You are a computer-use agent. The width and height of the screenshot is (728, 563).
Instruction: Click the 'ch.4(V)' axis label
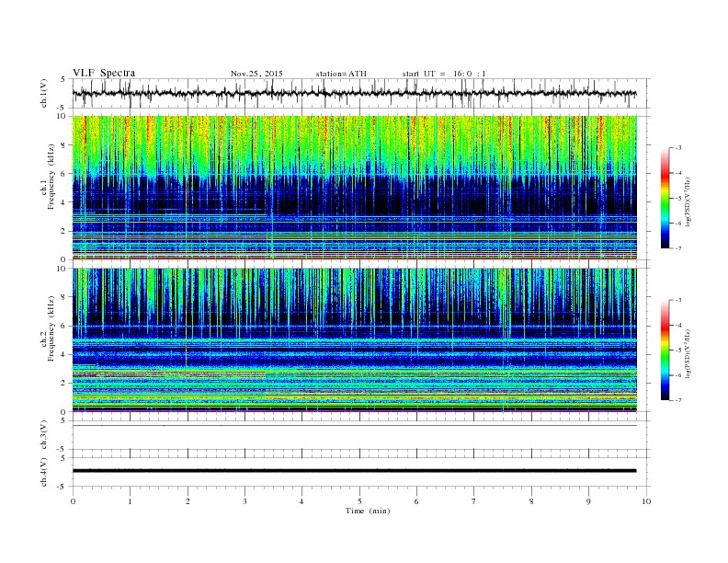44,473
